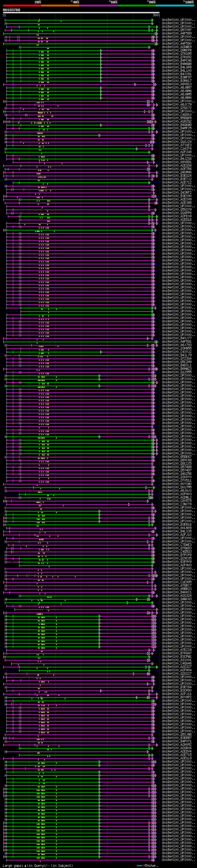Select the UniRef100_A7IUE3 label
This screenshot has width=197, height=868.
(177, 145)
